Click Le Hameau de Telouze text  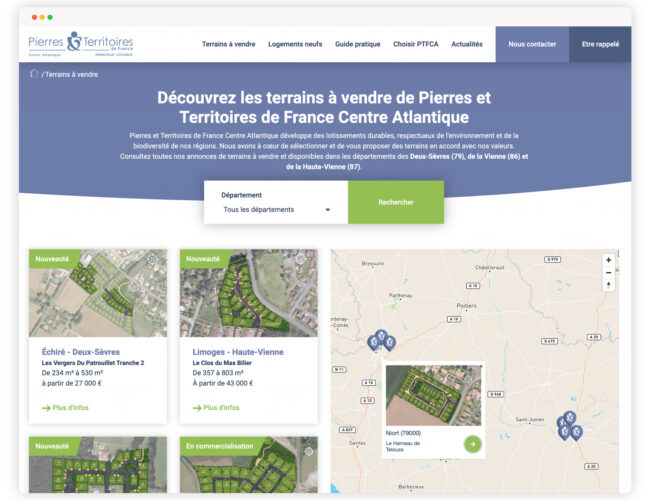click(x=403, y=446)
